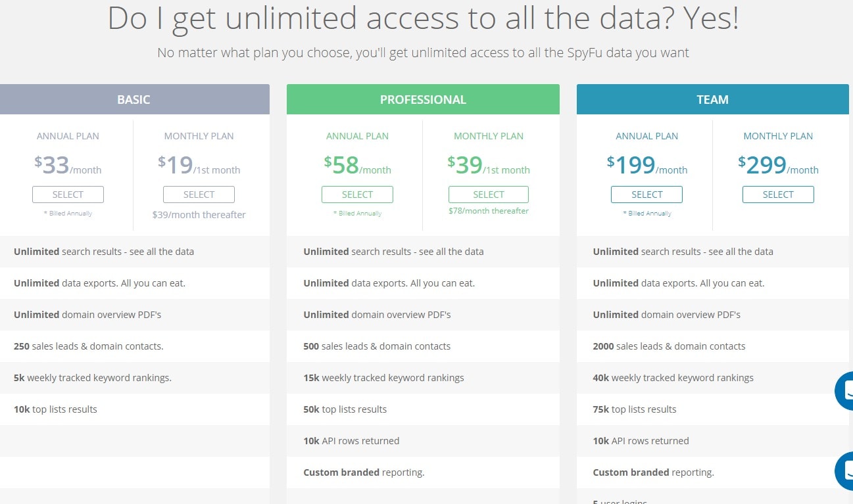The width and height of the screenshot is (853, 504).
Task: Choose the Team monthly plan at $299/month
Action: (x=778, y=195)
